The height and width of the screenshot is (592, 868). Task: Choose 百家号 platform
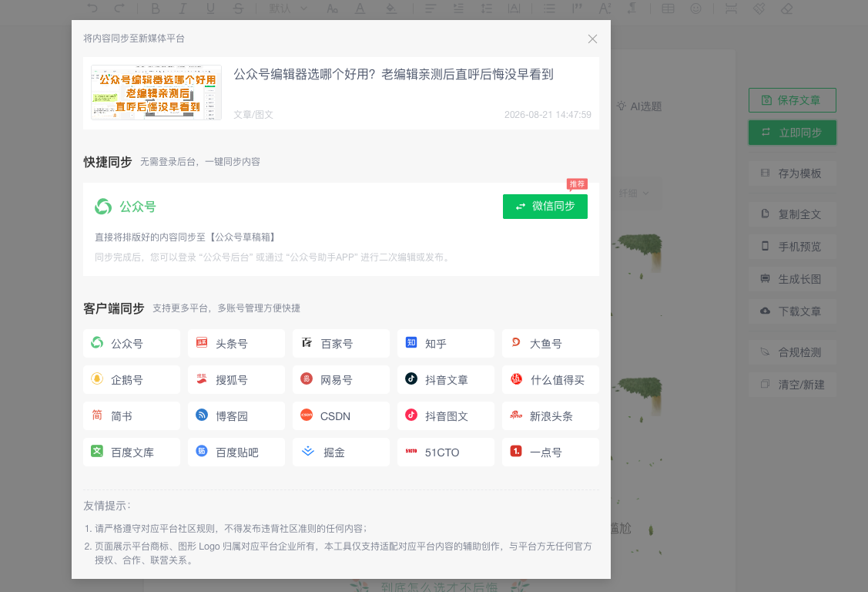click(x=341, y=343)
